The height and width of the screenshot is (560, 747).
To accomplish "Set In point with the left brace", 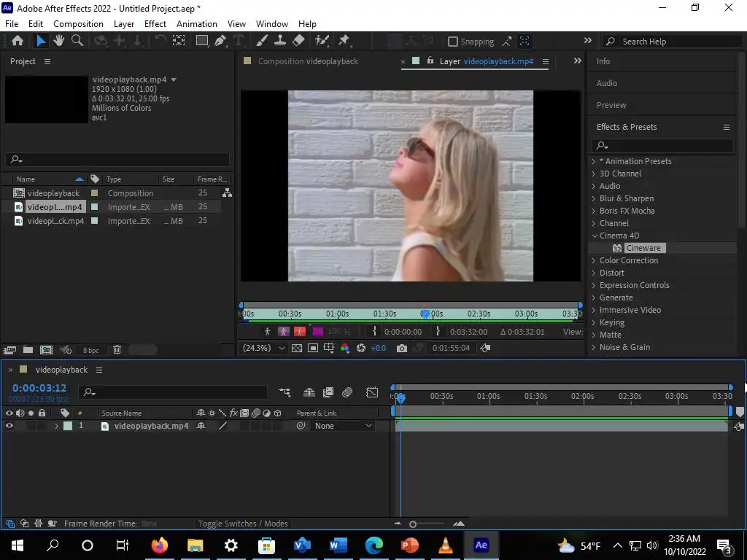I will pos(374,332).
